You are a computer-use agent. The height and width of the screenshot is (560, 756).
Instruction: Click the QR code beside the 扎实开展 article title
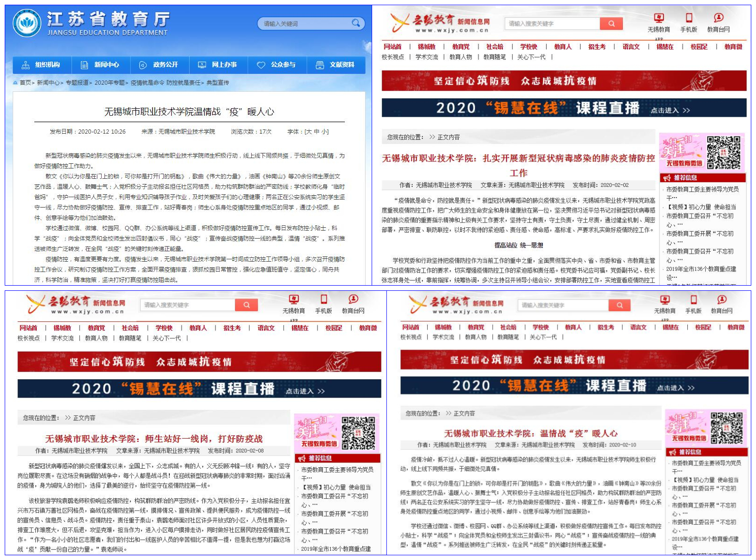pyautogui.click(x=724, y=152)
